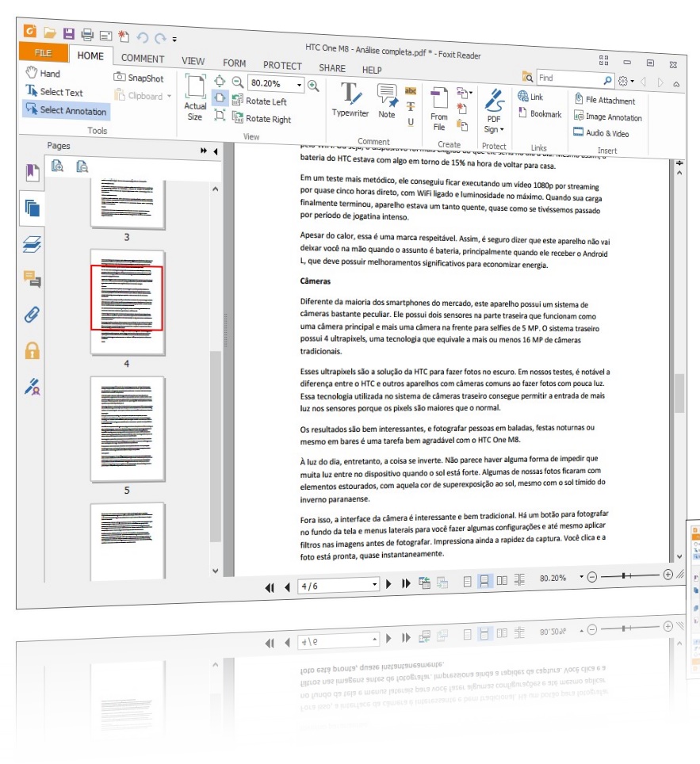
Task: Switch to single page view mode
Action: [468, 581]
